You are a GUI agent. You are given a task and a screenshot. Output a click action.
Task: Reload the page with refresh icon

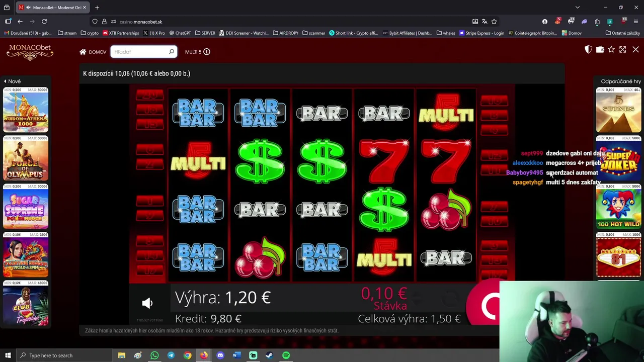tap(44, 22)
